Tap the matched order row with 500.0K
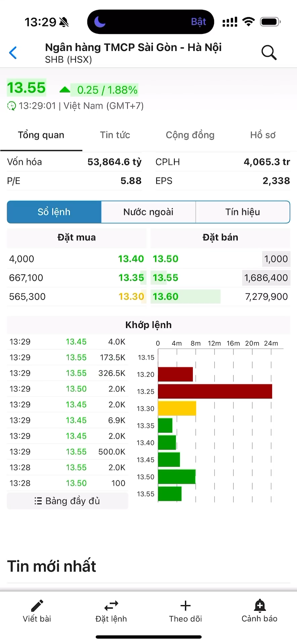Viewport: 297px width, 644px height. pos(68,452)
